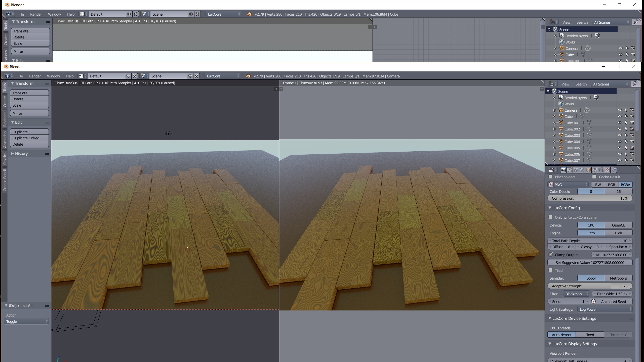This screenshot has height=362, width=644.
Task: Click Set Suggested Value button
Action: (x=590, y=262)
